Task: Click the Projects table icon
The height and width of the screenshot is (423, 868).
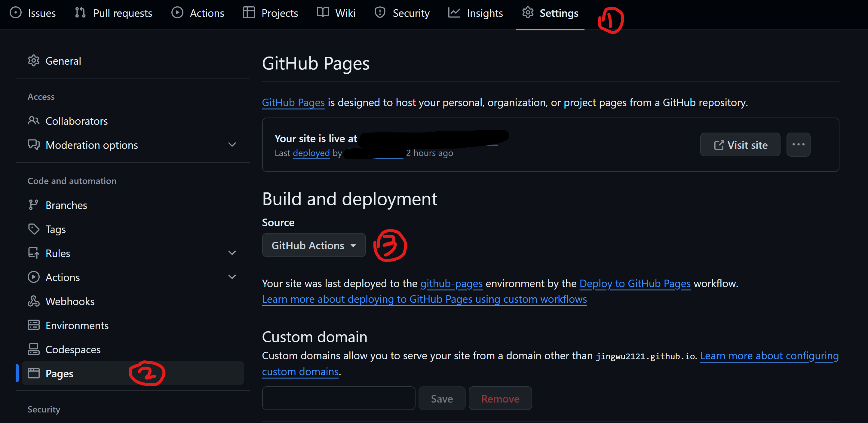Action: 249,13
